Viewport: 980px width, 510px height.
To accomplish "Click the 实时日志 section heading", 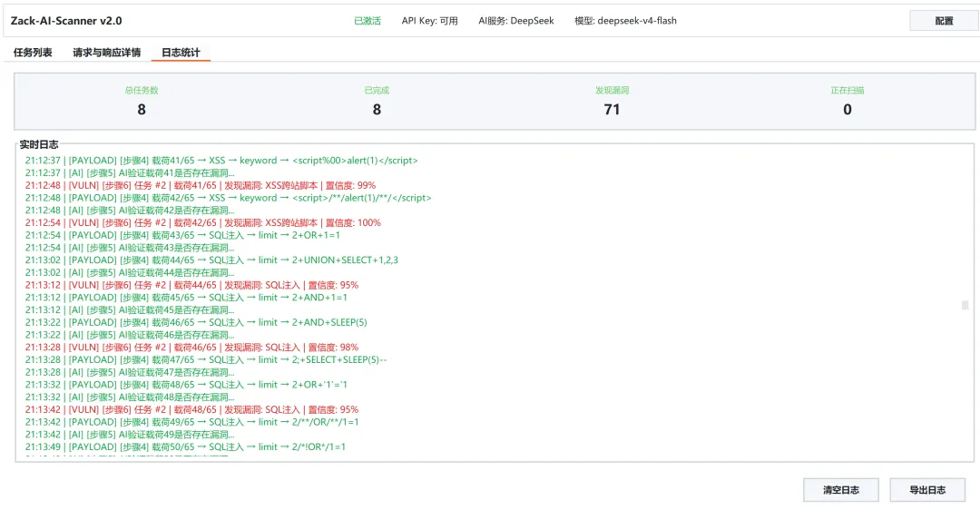I will [x=39, y=144].
